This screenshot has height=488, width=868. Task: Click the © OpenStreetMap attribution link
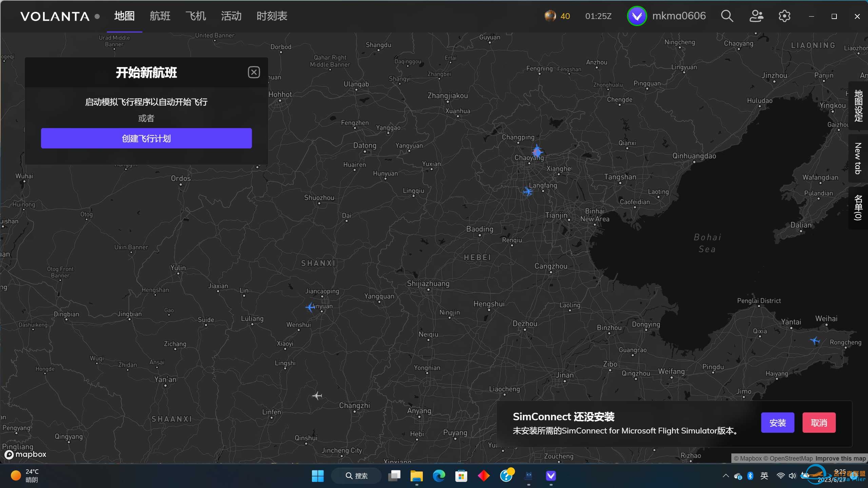788,459
